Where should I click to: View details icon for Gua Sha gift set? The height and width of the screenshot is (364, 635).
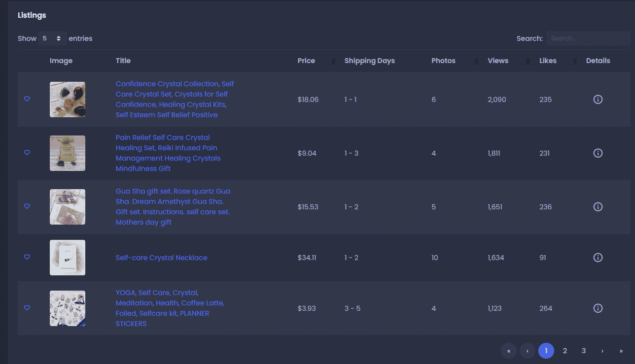coord(598,207)
